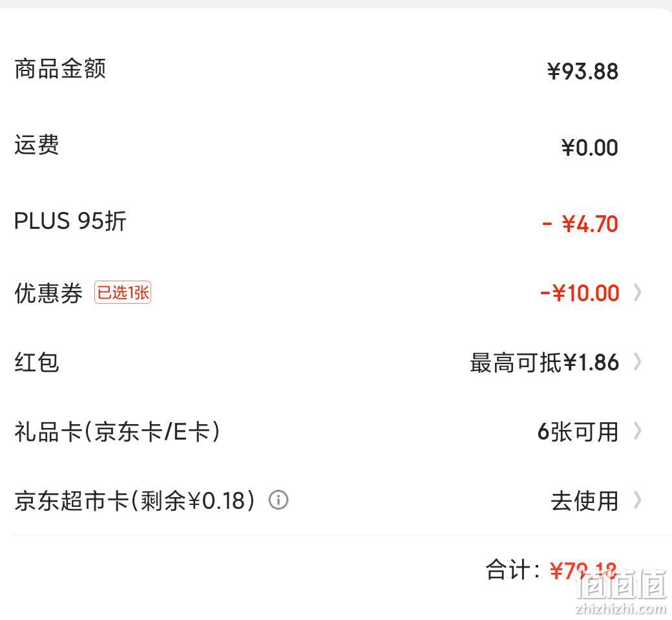Tap 去使用 for 京东超市卡
Screen dimensions: 672x620
tap(584, 500)
